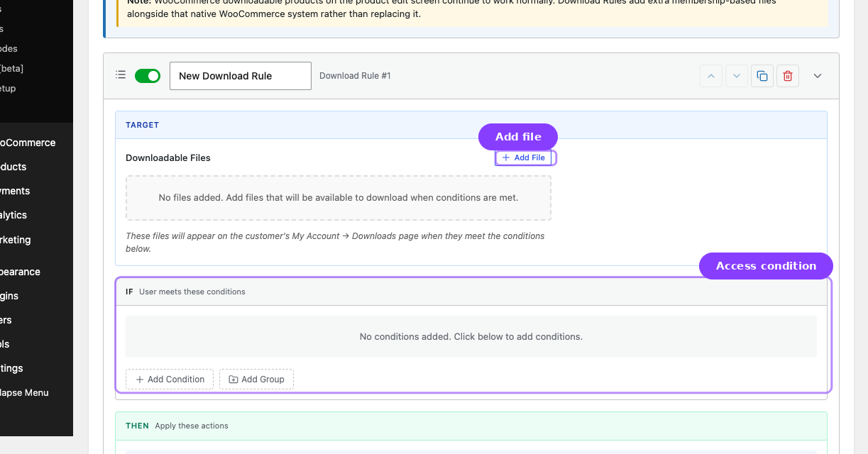
Task: Open Analytics in the sidebar menu
Action: click(x=13, y=215)
